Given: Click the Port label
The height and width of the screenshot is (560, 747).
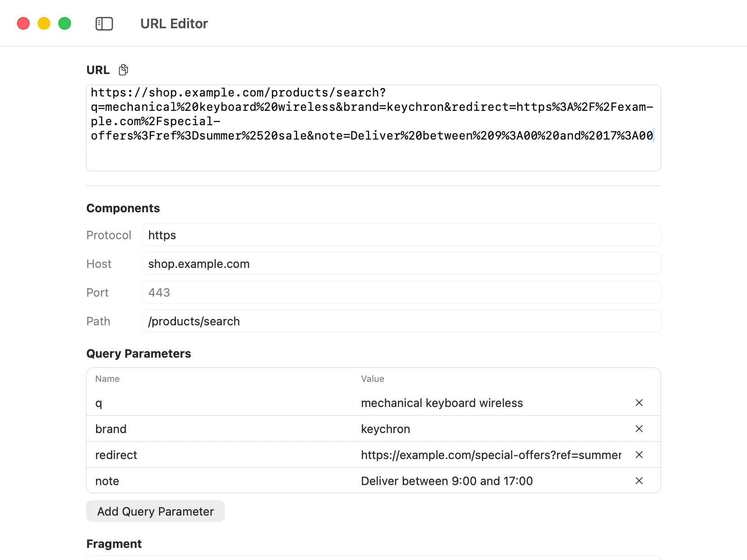Looking at the screenshot, I should pyautogui.click(x=97, y=293).
